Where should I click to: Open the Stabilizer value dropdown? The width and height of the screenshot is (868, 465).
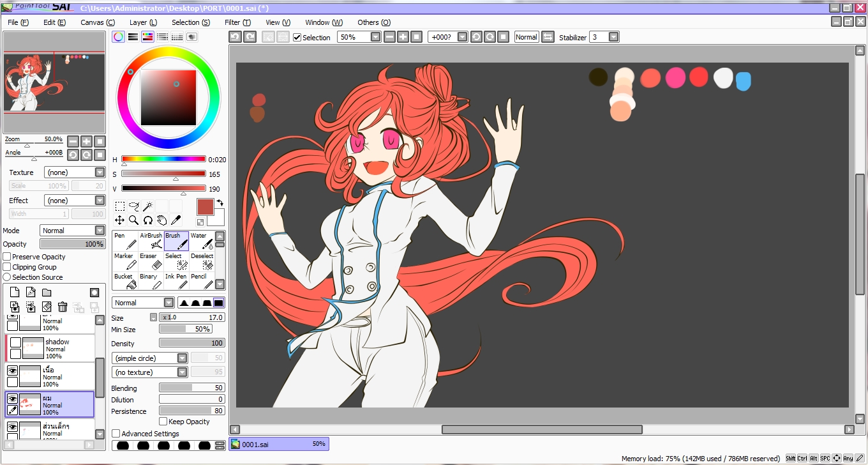604,37
